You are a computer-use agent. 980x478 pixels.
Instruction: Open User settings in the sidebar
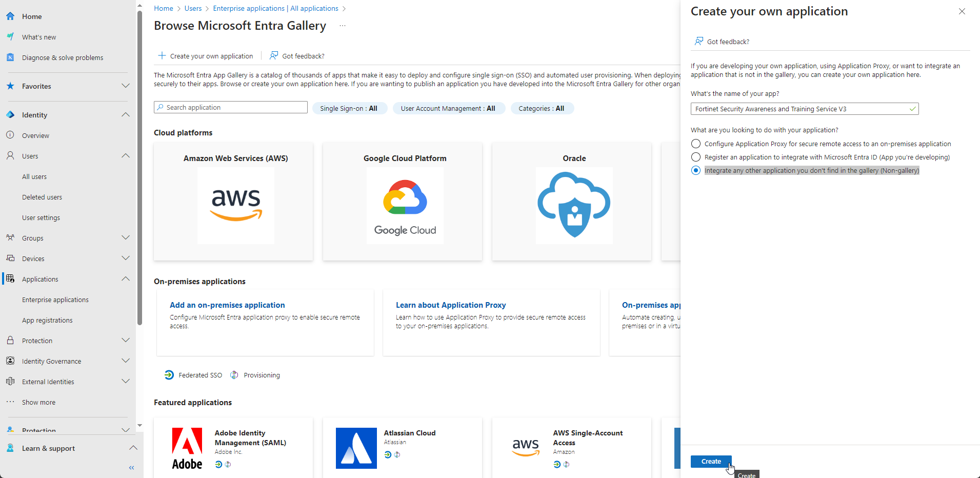(41, 217)
